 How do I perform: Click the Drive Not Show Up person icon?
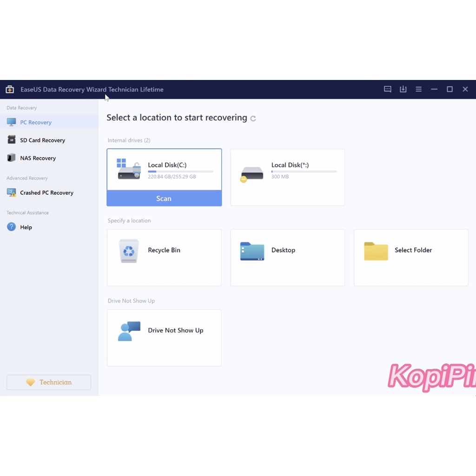point(129,331)
